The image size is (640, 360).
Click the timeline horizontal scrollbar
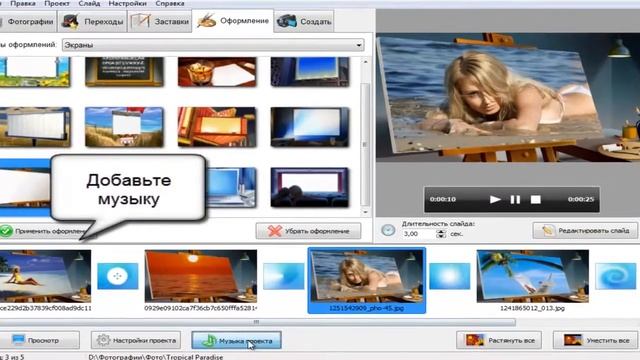pyautogui.click(x=257, y=322)
